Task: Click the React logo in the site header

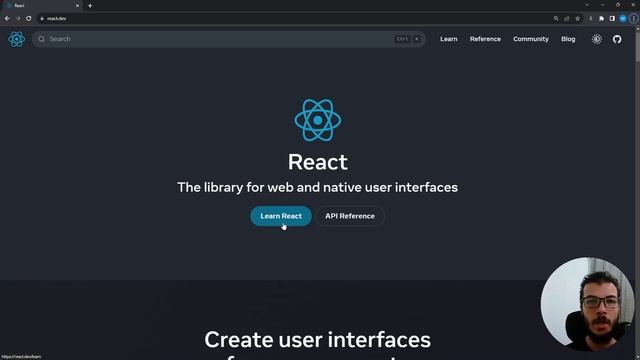Action: tap(17, 39)
